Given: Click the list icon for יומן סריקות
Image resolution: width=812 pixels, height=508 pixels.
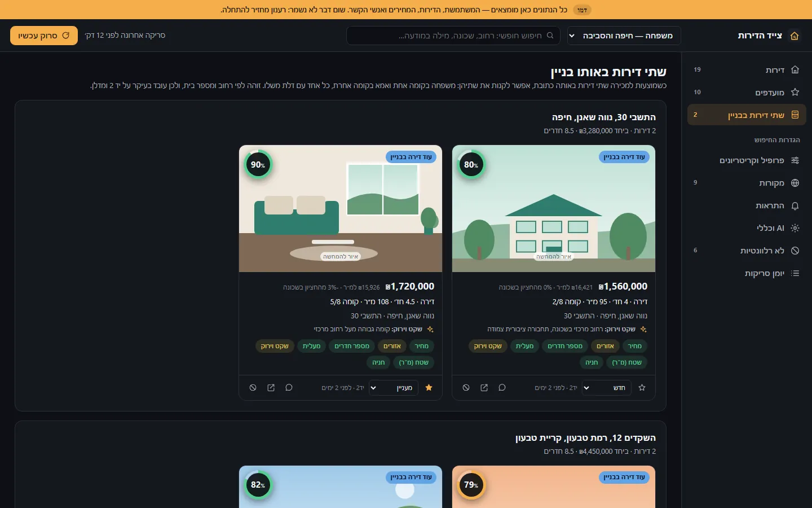Looking at the screenshot, I should pos(795,273).
